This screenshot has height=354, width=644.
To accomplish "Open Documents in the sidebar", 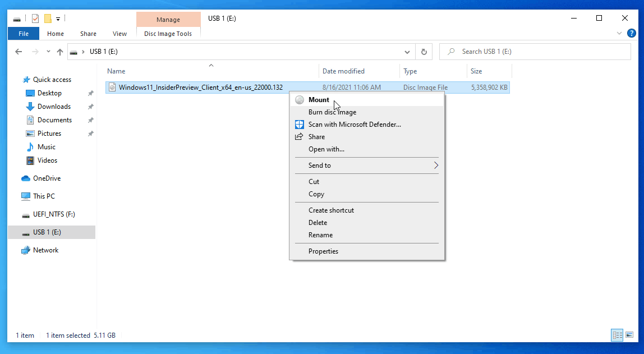I will pyautogui.click(x=54, y=120).
